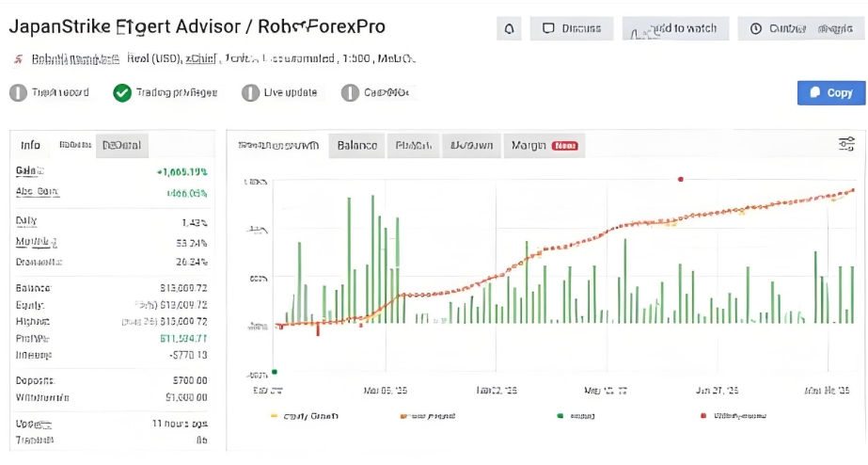This screenshot has height=465, width=868.
Task: Select the Info tab in stats panel
Action: point(31,145)
